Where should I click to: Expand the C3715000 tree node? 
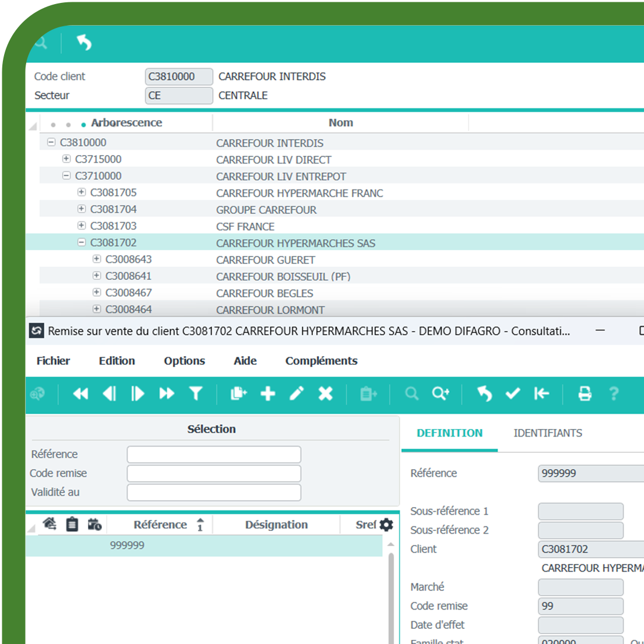pyautogui.click(x=66, y=159)
